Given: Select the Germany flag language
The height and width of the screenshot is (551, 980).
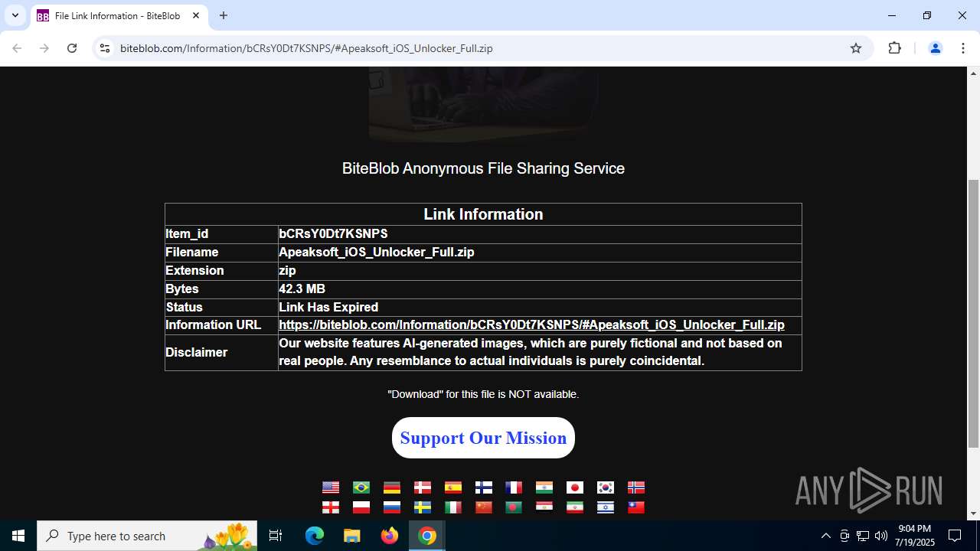Looking at the screenshot, I should pyautogui.click(x=392, y=487).
